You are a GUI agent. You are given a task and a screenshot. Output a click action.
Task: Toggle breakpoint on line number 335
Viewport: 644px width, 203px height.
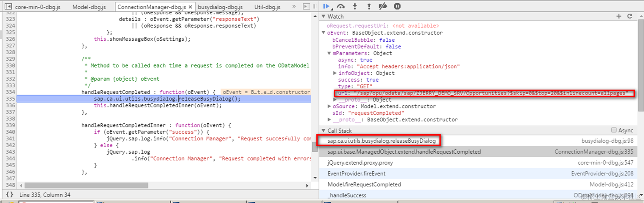[x=10, y=99]
